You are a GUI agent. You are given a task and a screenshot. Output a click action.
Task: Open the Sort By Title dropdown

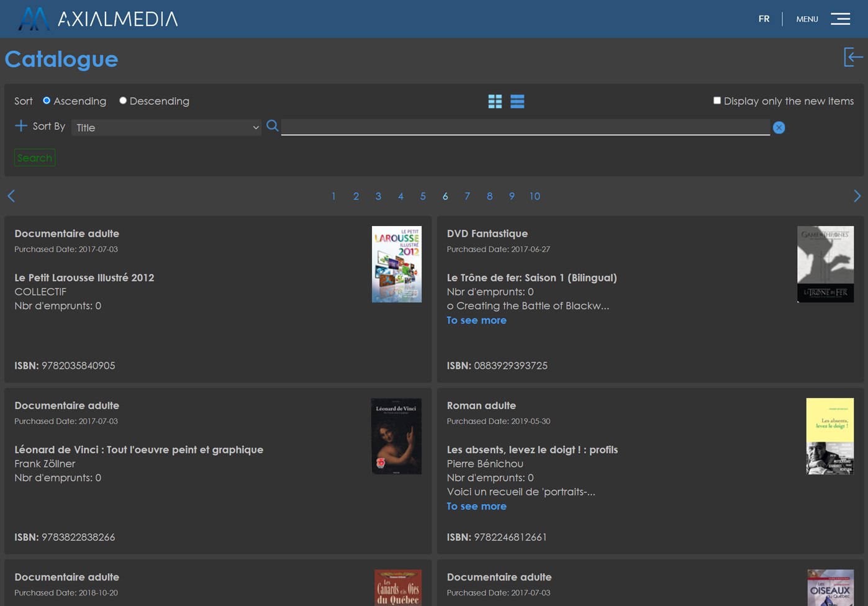click(x=166, y=127)
